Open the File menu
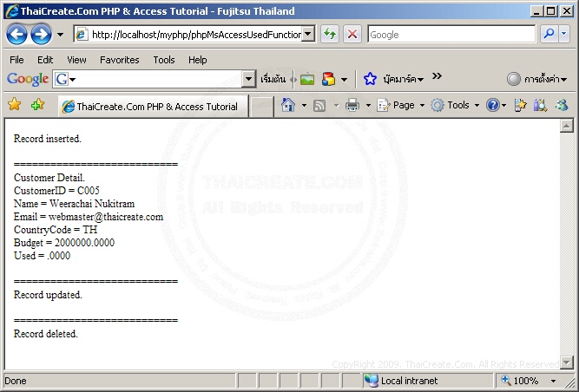The width and height of the screenshot is (579, 392). coord(16,60)
